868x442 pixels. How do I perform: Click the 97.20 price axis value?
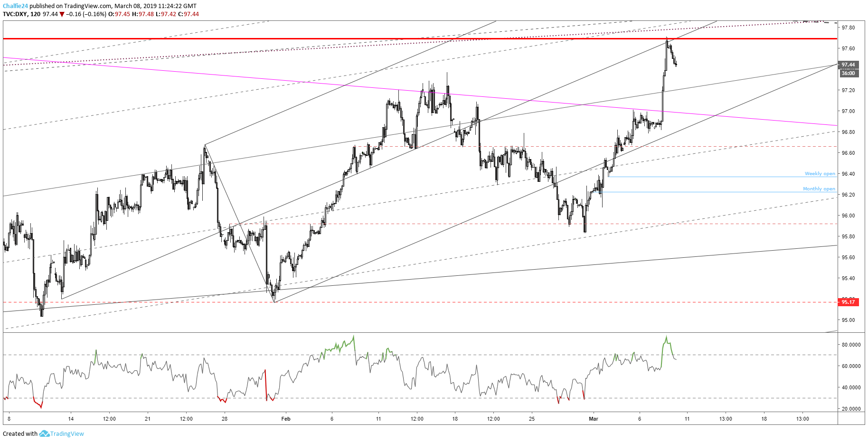point(848,90)
